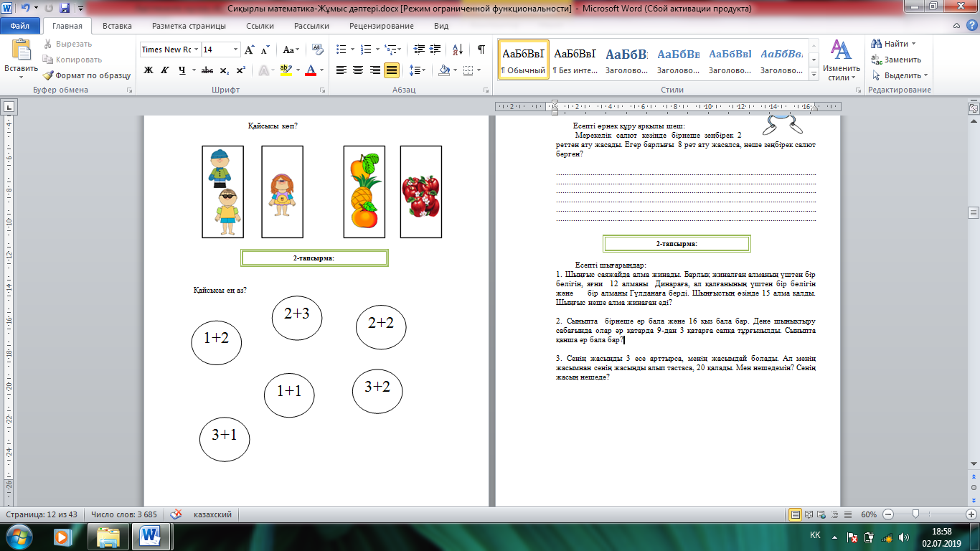Screen dimensions: 980x551
Task: Open Windows Media Player from the taskbar
Action: tap(62, 536)
